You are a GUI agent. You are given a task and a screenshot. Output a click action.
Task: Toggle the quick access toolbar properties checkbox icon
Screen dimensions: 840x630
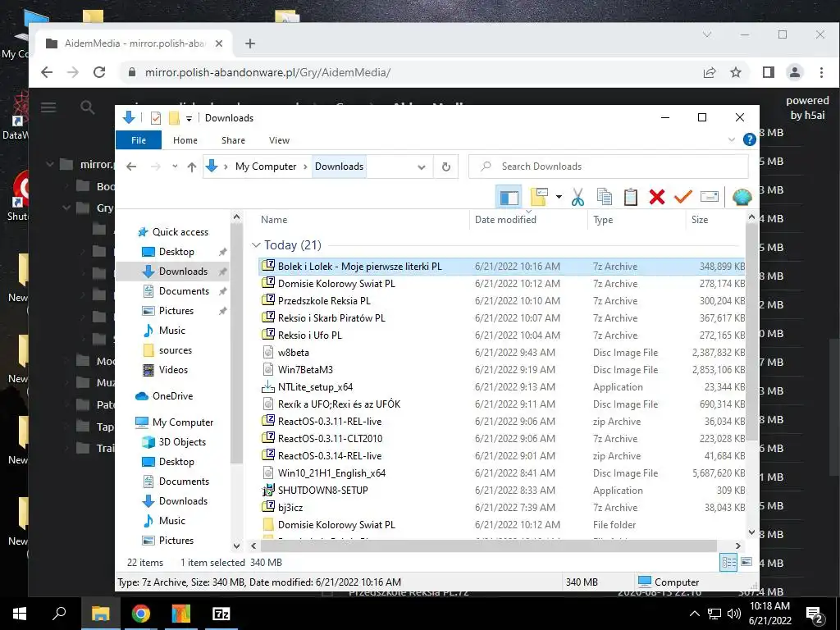(155, 118)
